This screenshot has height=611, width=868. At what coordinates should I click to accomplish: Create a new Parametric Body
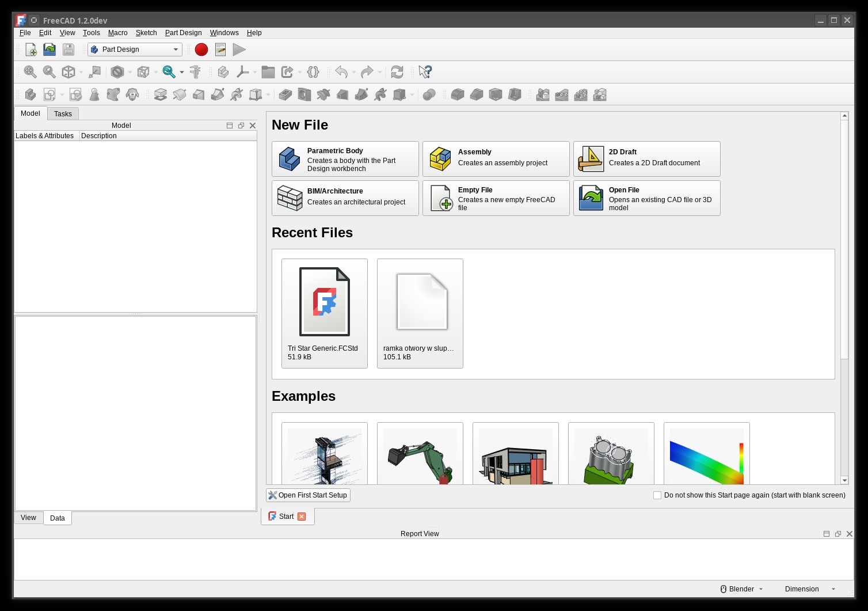pyautogui.click(x=345, y=159)
